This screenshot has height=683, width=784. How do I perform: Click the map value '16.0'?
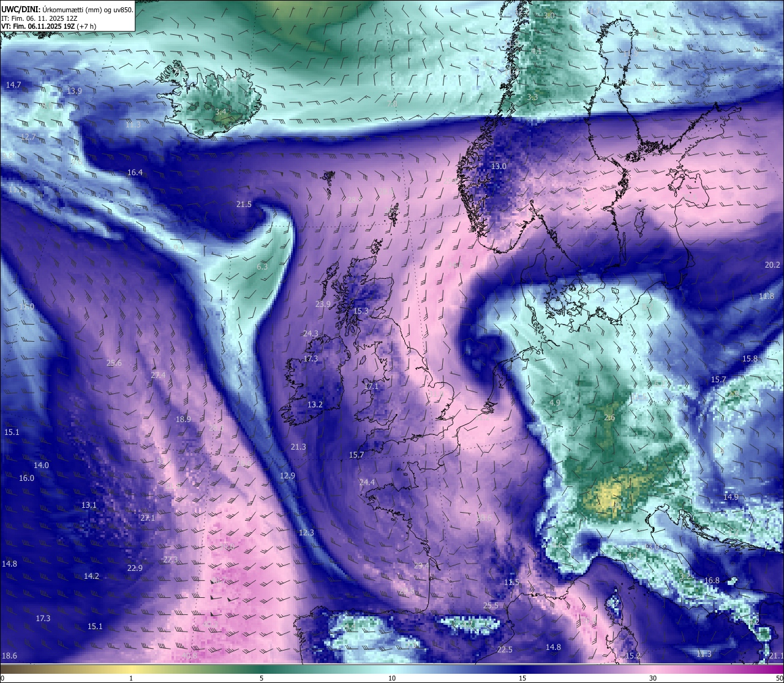(26, 478)
